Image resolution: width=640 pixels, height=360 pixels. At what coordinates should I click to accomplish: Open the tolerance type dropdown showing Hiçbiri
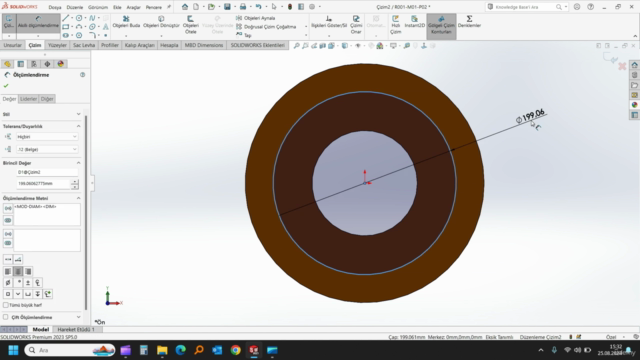coord(47,137)
